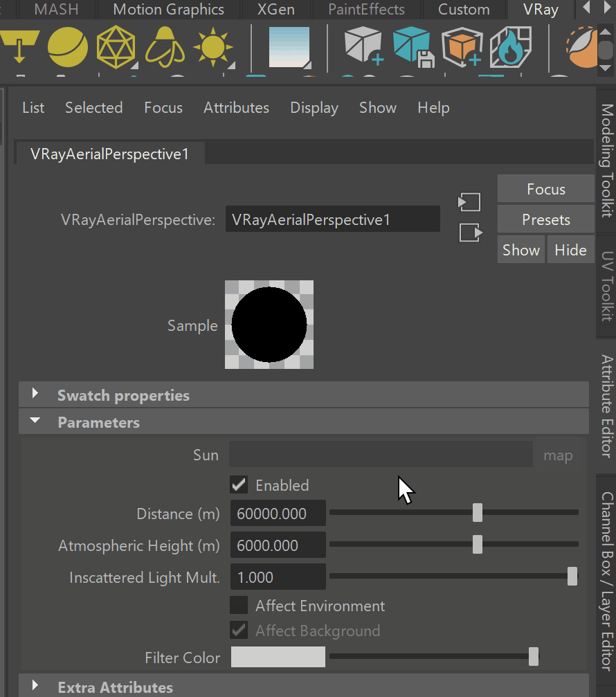616x697 pixels.
Task: Open the Selected menu
Action: 93,107
